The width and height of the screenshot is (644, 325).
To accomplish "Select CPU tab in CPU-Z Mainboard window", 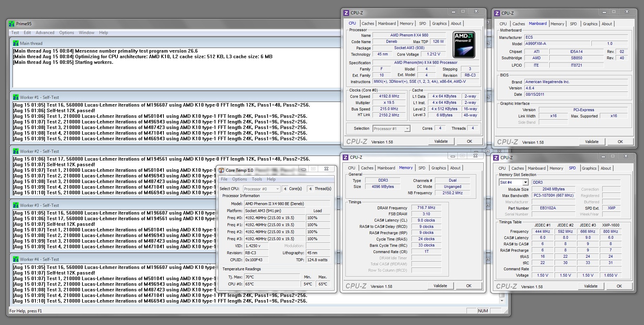I will click(503, 24).
